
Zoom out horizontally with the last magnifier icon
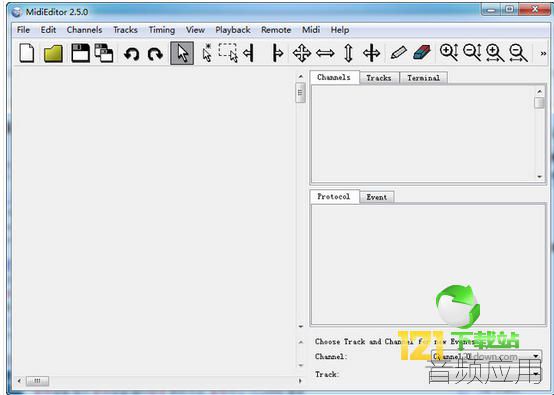click(x=518, y=53)
